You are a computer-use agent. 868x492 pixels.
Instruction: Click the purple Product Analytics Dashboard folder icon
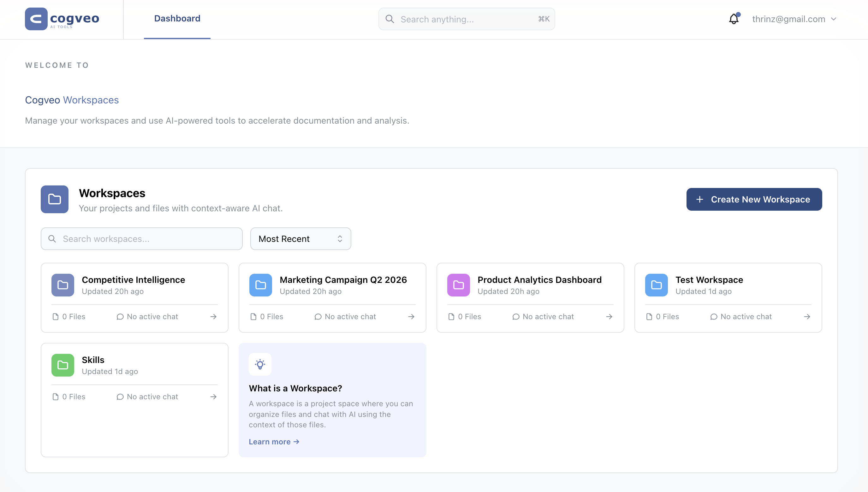458,285
